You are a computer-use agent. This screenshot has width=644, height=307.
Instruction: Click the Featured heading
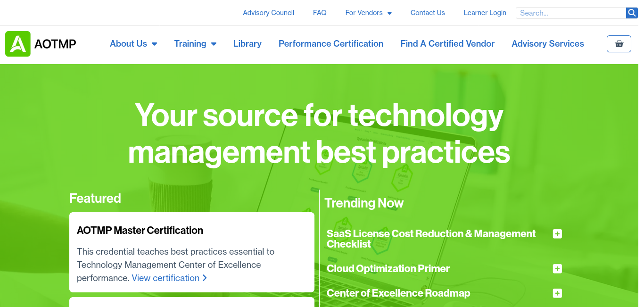click(95, 199)
